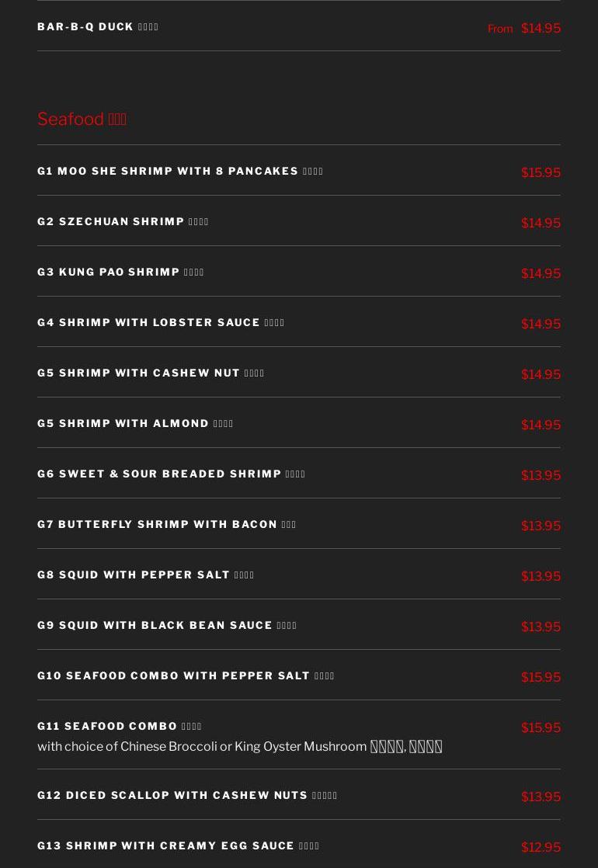Click the G11 Chinese Broccoli or Mushroom description
The width and height of the screenshot is (598, 868).
tap(239, 747)
